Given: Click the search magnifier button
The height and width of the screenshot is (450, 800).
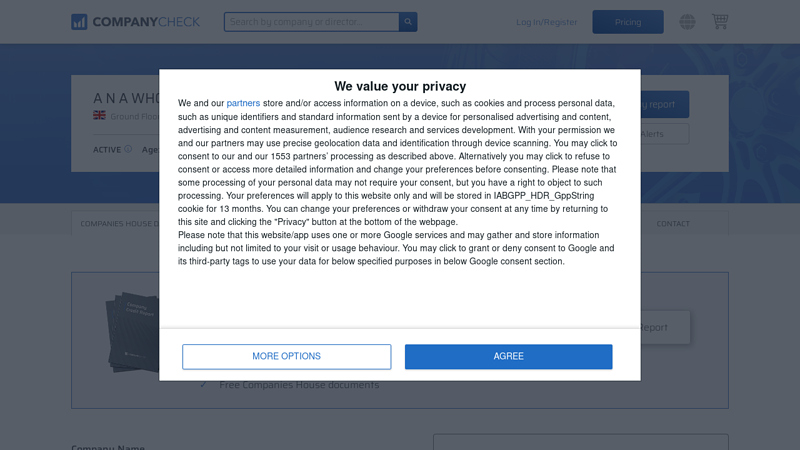Looking at the screenshot, I should 408,22.
